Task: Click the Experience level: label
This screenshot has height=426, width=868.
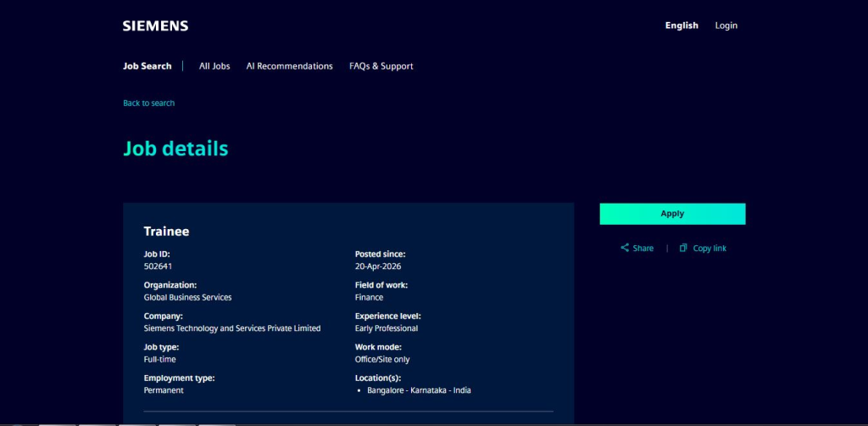Action: pyautogui.click(x=387, y=317)
